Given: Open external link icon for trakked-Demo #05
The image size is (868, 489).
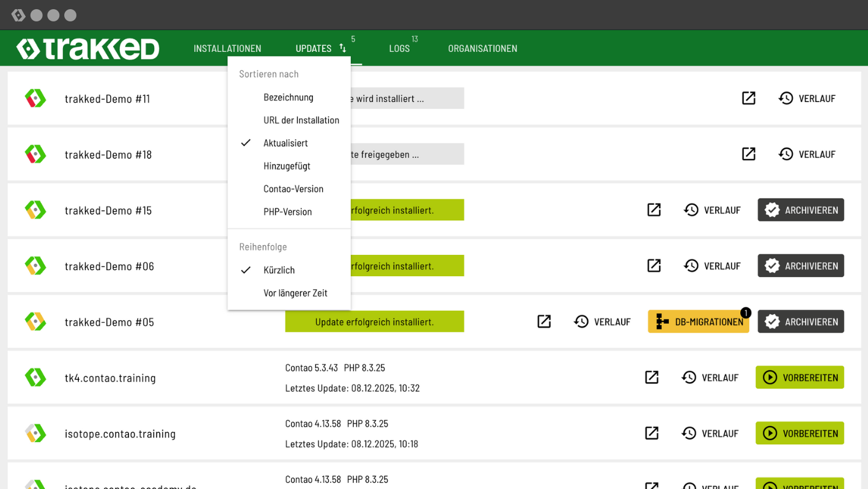Looking at the screenshot, I should point(544,322).
